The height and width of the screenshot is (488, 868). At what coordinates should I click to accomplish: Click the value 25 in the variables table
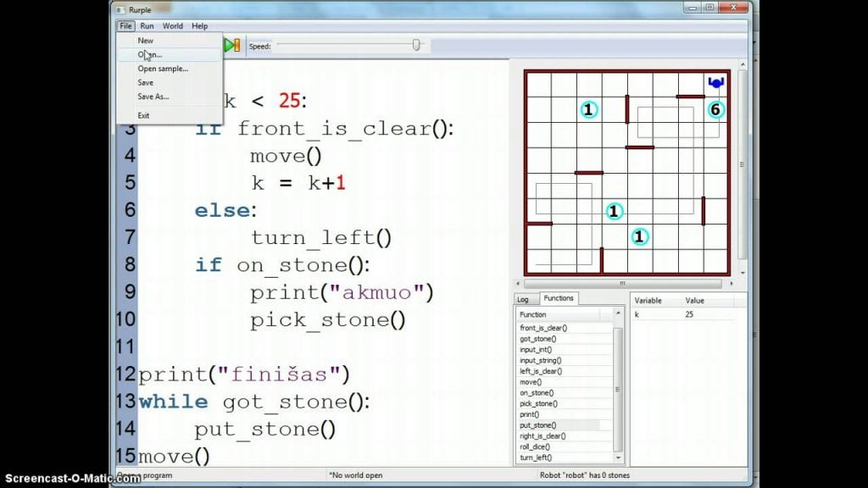coord(689,314)
